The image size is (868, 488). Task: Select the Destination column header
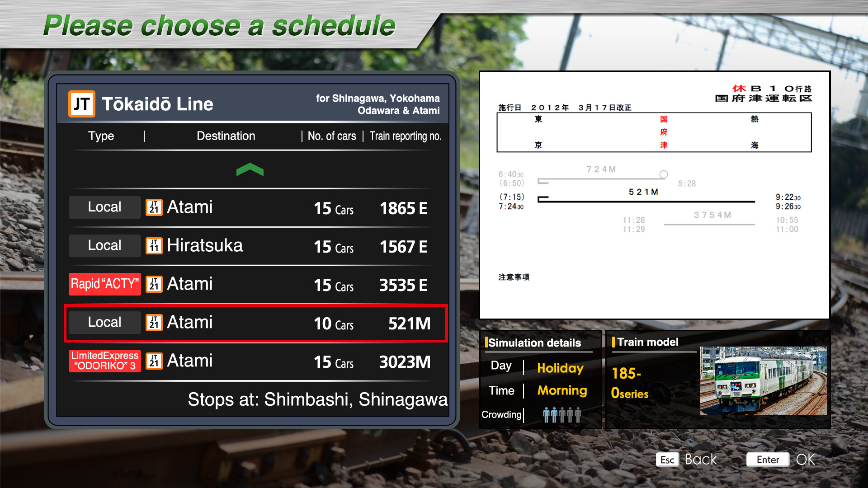[x=226, y=136]
